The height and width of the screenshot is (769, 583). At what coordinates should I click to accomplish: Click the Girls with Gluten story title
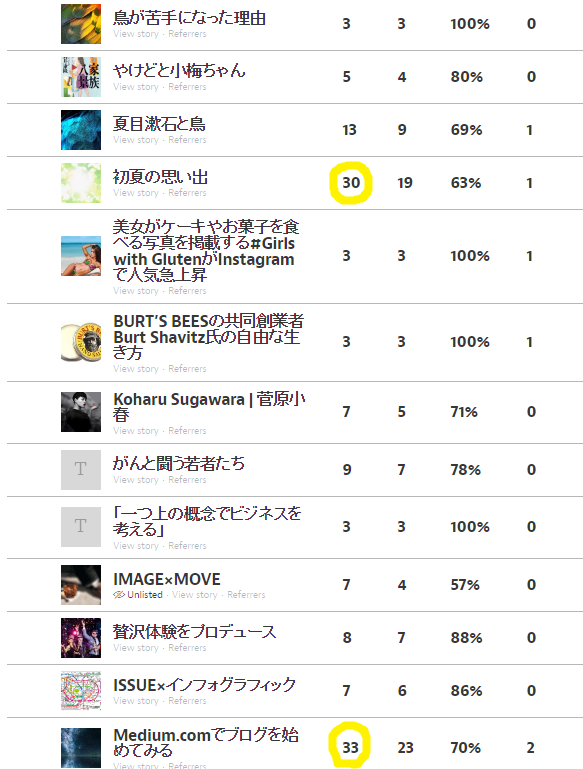206,251
